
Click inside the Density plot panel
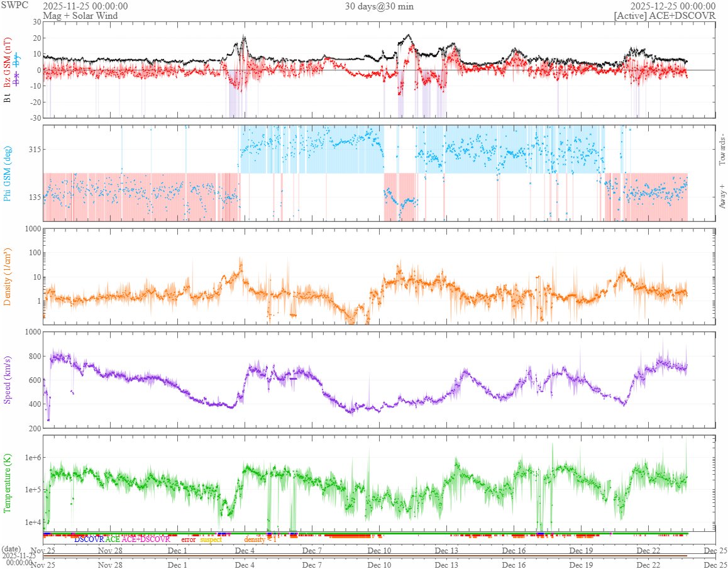point(379,277)
